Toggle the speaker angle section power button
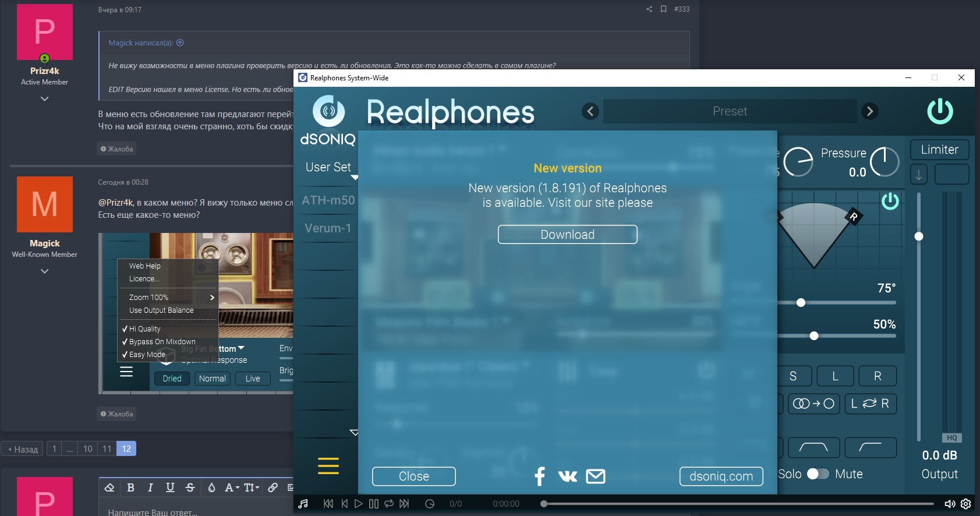The width and height of the screenshot is (980, 516). (890, 202)
